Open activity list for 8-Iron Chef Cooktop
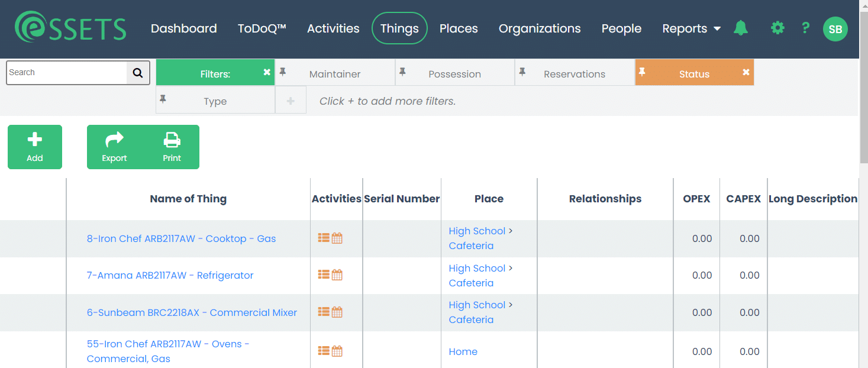 coord(324,238)
